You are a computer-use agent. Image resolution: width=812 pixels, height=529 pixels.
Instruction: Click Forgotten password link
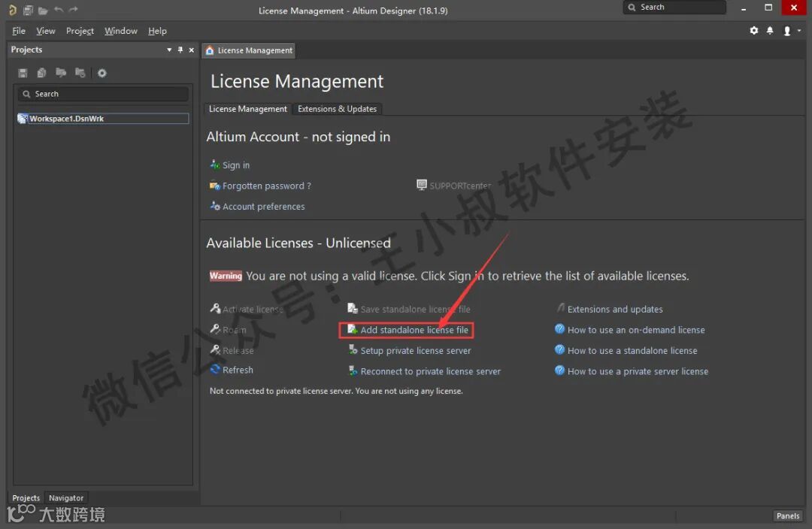pyautogui.click(x=267, y=186)
